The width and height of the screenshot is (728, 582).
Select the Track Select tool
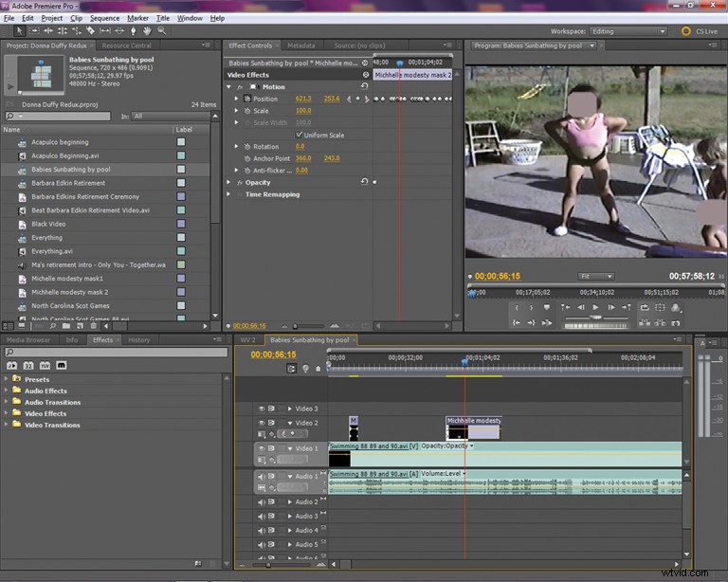tap(34, 30)
